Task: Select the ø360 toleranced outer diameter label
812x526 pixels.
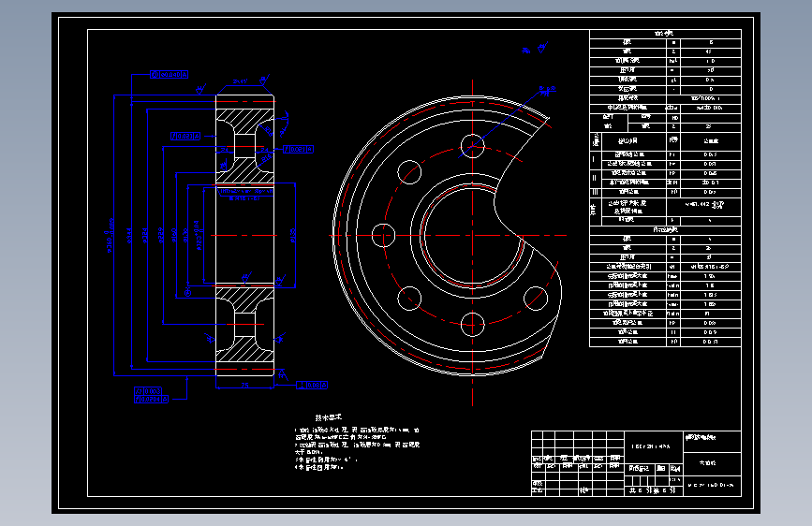Action: coord(110,235)
